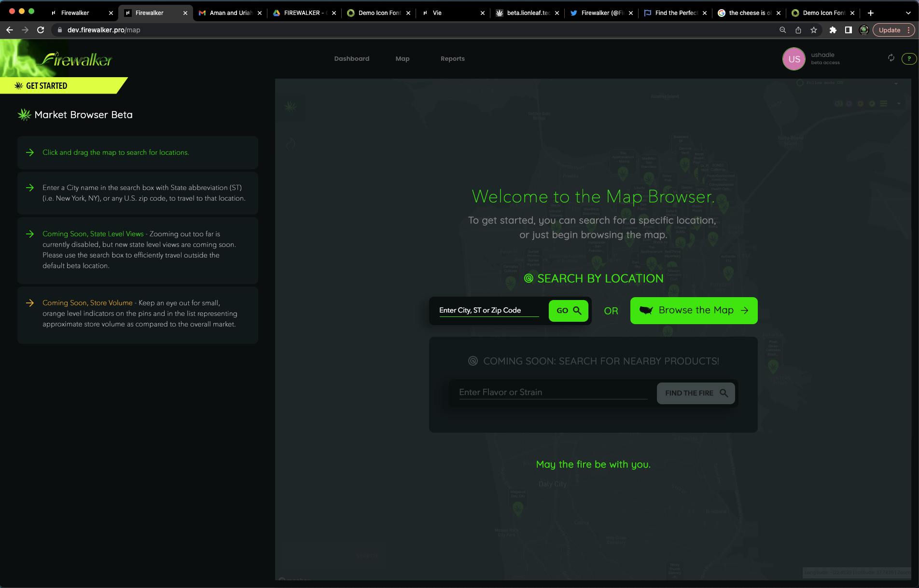Image resolution: width=919 pixels, height=588 pixels.
Task: Click the site lock icon in address bar
Action: tap(60, 30)
